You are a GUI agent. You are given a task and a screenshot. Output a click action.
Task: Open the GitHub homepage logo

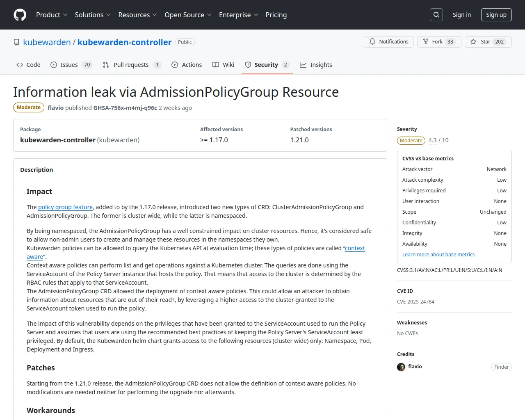coord(20,15)
